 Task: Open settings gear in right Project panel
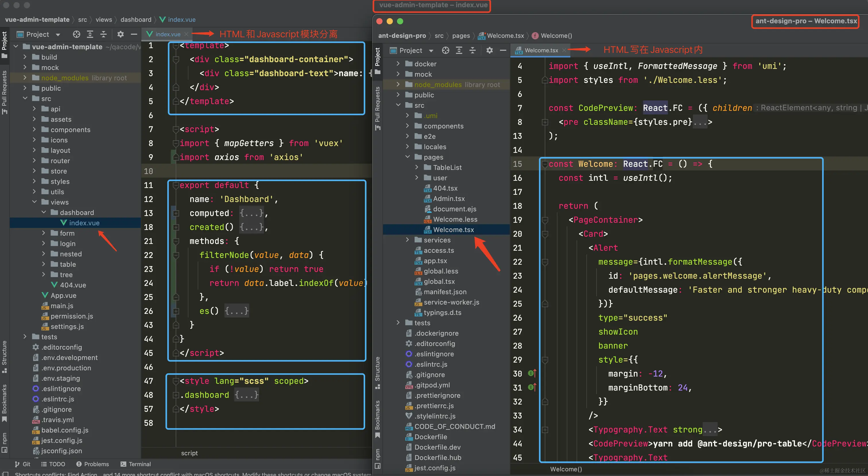click(x=489, y=50)
